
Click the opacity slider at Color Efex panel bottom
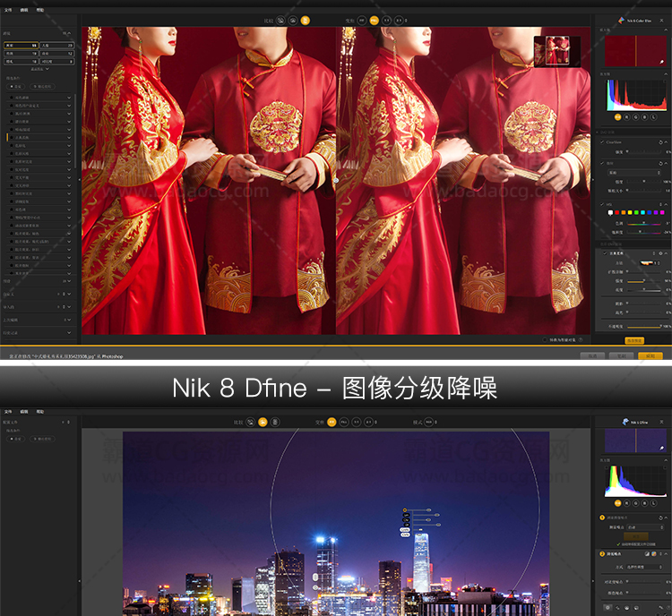(x=645, y=327)
